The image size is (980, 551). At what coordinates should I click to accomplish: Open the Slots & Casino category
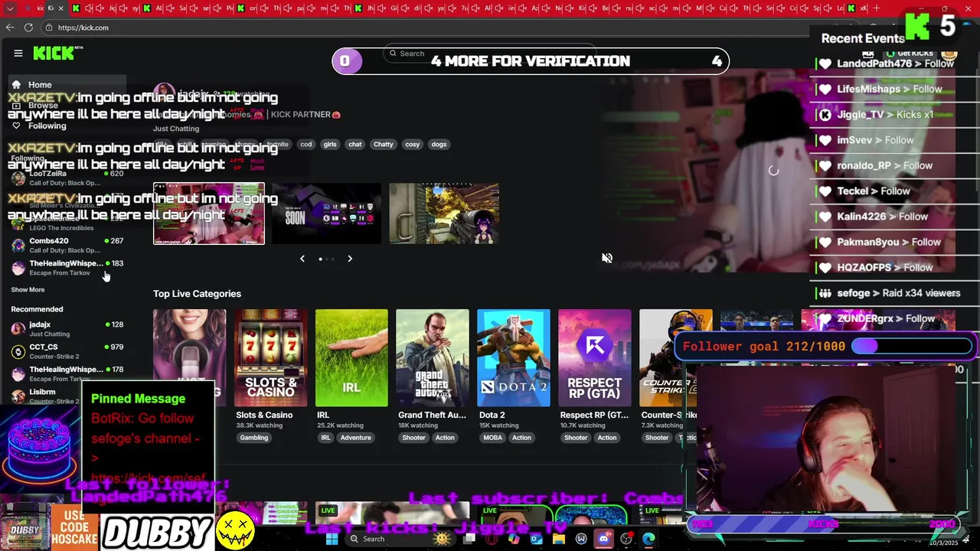(270, 358)
